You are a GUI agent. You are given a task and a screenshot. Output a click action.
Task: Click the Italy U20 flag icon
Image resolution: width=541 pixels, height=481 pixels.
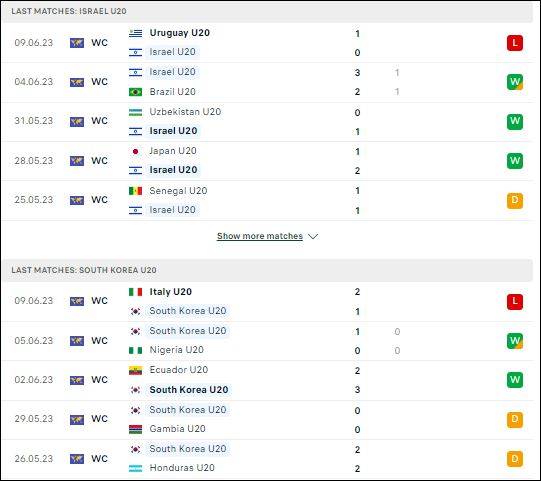(135, 292)
